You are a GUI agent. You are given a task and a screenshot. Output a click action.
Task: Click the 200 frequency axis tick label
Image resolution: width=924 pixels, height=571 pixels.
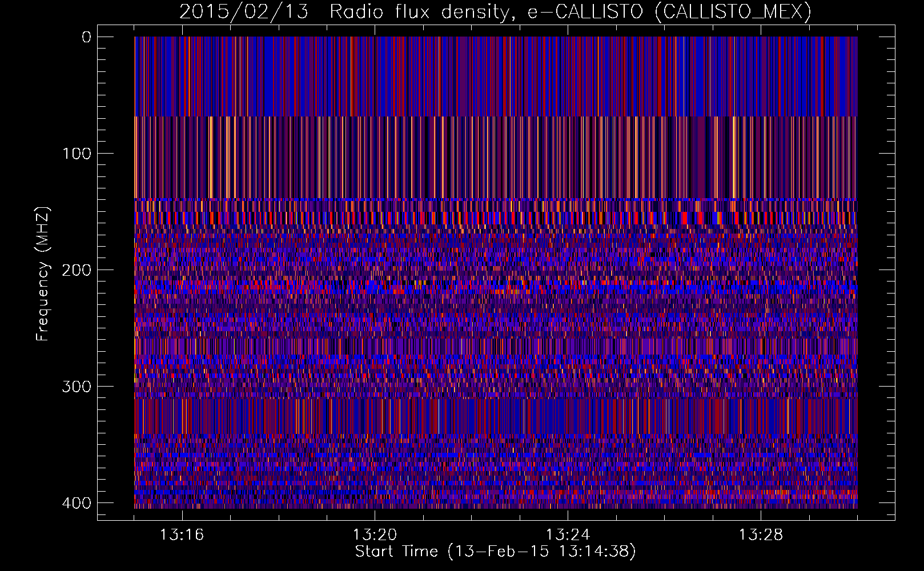point(76,270)
